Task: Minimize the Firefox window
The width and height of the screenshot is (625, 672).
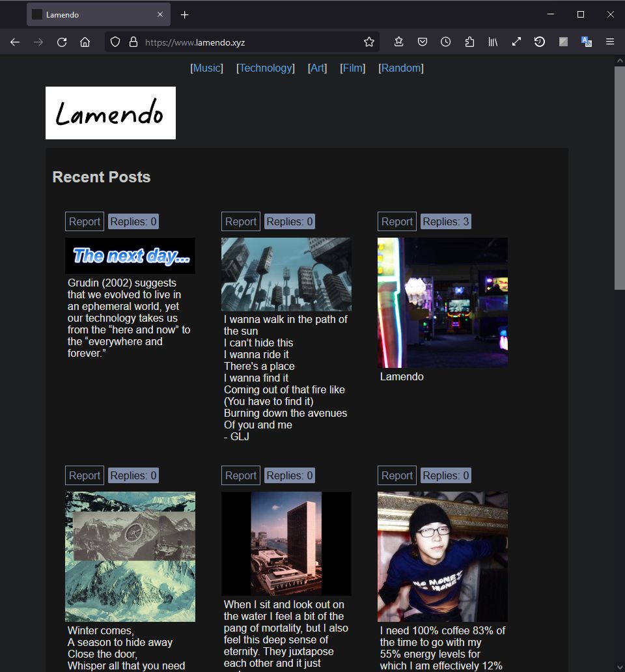Action: [551, 14]
